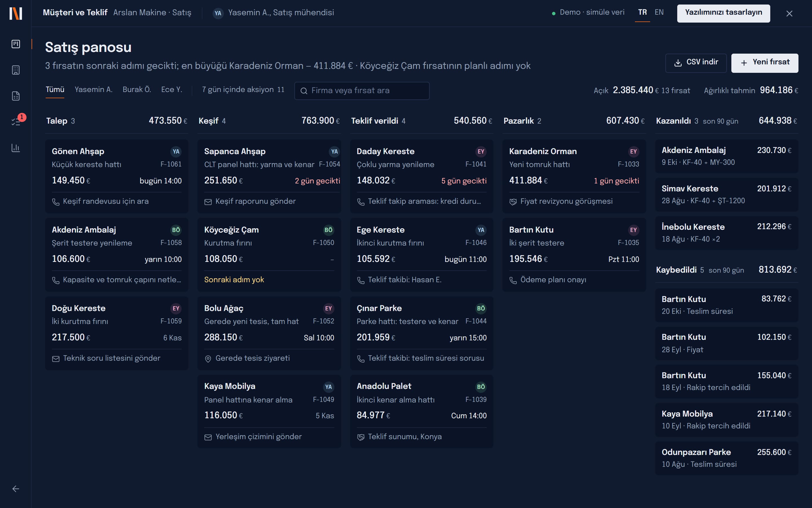Screen dimensions: 812x508
Task: Open the Ege Kereste opportunity card
Action: [x=422, y=254]
